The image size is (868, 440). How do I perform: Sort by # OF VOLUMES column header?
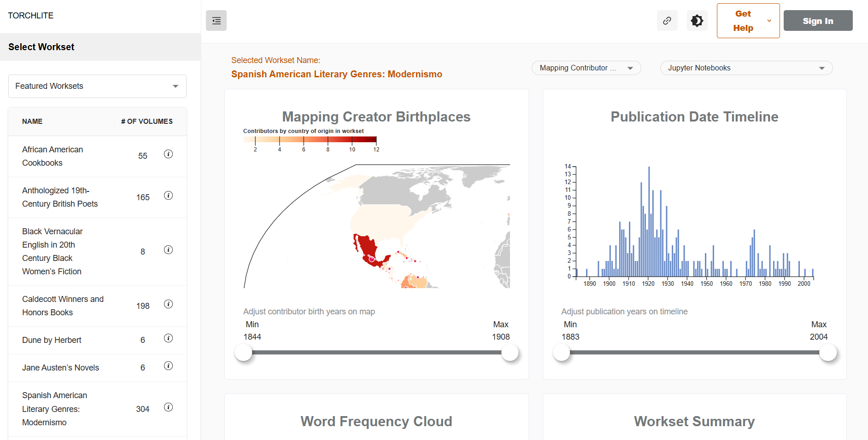click(147, 122)
